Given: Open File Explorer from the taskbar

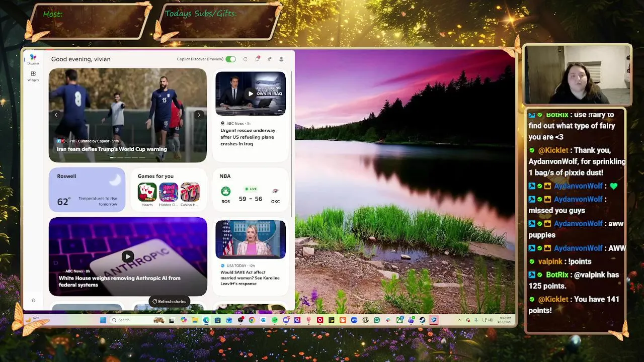Looking at the screenshot, I should 195,320.
